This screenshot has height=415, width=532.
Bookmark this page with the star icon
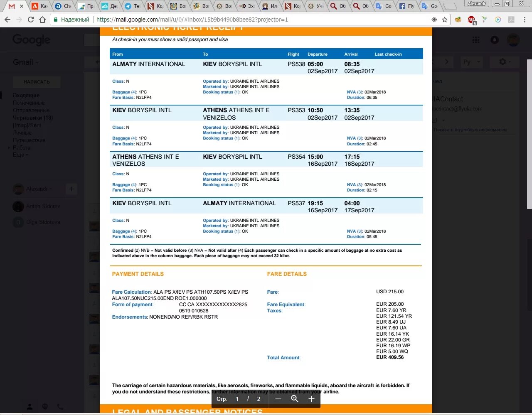click(445, 20)
